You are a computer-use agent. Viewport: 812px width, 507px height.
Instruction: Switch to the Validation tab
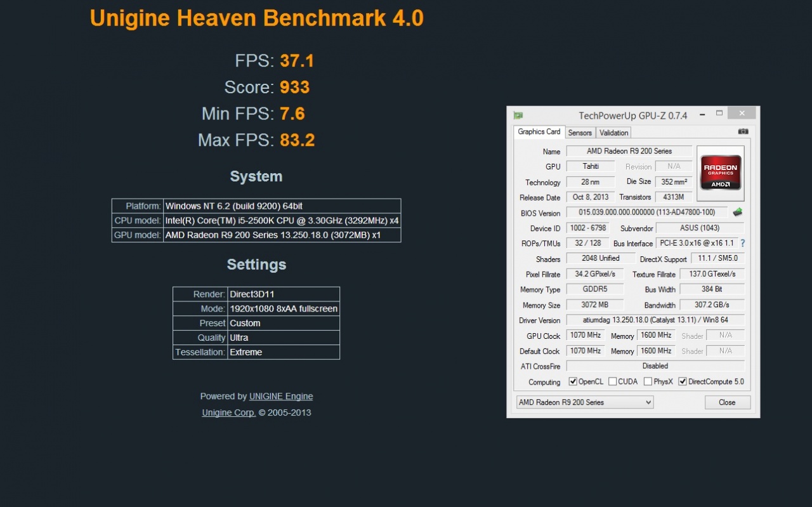(613, 133)
